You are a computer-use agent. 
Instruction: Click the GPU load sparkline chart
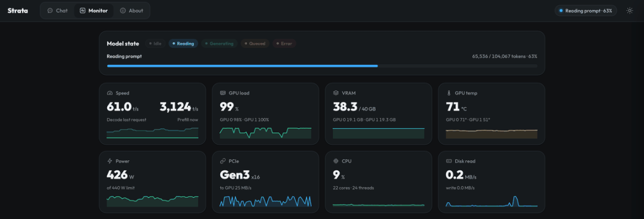(x=265, y=133)
